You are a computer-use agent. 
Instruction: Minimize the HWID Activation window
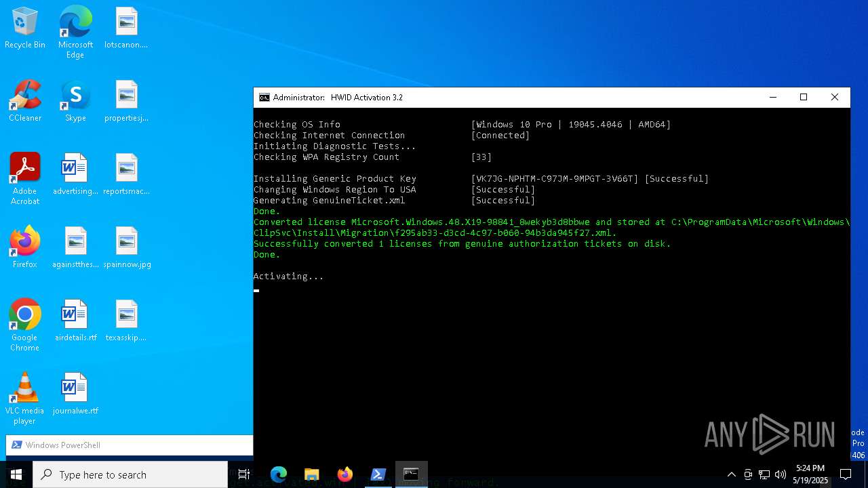pos(772,98)
